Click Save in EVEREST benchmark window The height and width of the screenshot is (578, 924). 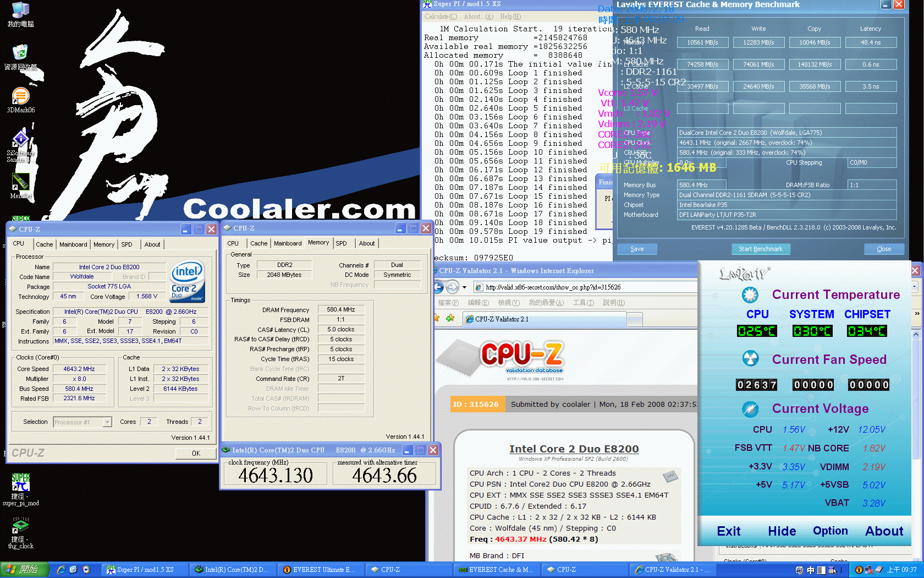637,249
